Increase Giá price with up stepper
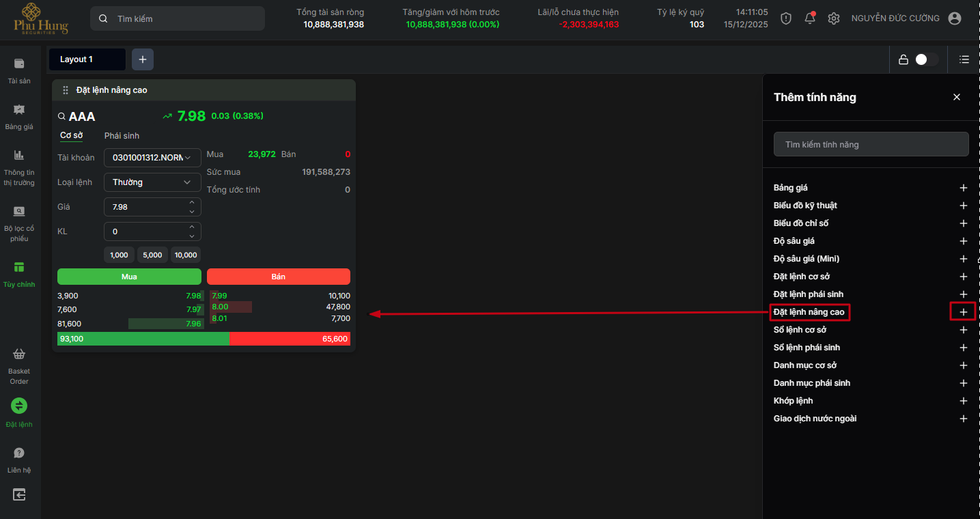This screenshot has width=980, height=519. 192,203
